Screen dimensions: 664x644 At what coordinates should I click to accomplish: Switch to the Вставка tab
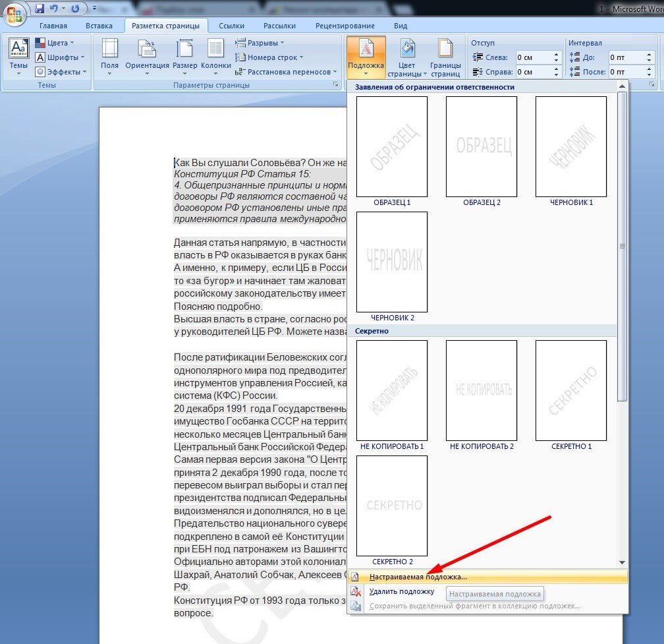(x=99, y=26)
